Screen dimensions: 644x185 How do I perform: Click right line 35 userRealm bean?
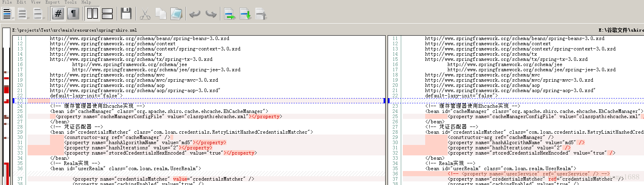point(501,169)
